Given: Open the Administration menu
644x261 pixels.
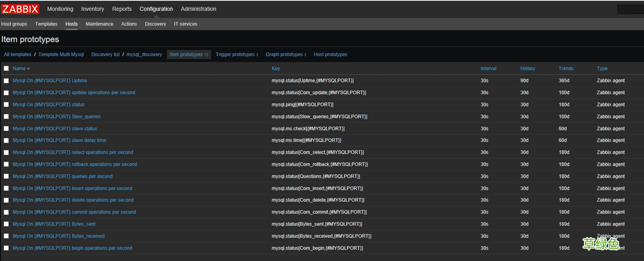Looking at the screenshot, I should click(x=198, y=9).
